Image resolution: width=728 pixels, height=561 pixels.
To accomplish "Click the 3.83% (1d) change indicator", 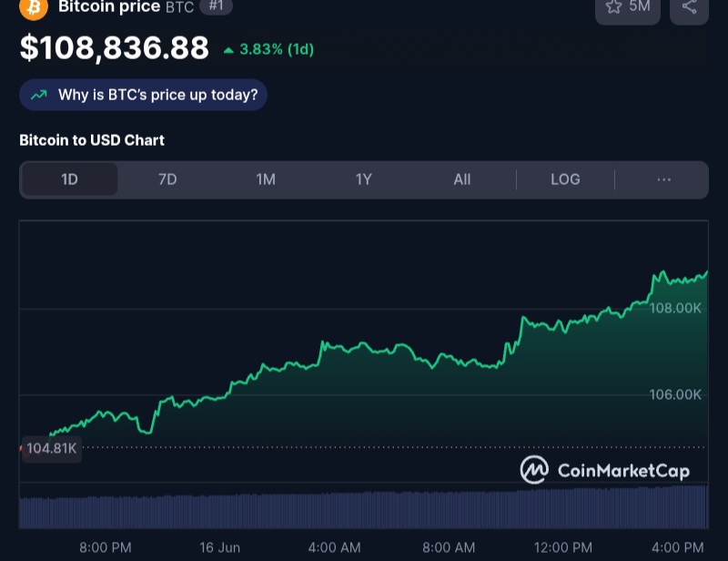I will (268, 49).
